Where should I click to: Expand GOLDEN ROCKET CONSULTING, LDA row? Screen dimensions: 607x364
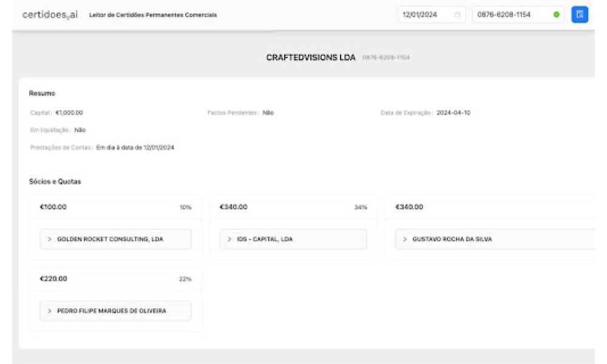(x=115, y=239)
